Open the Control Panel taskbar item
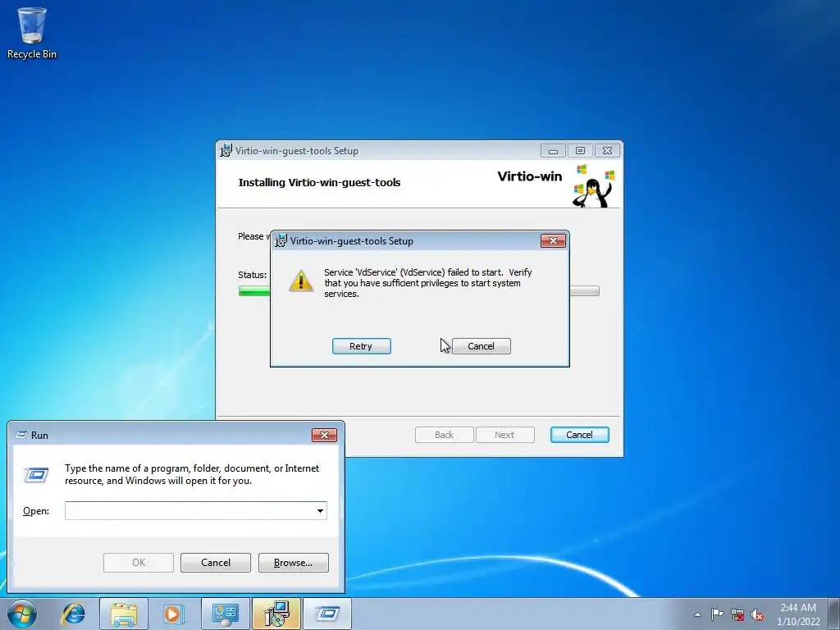The width and height of the screenshot is (840, 630). tap(226, 614)
